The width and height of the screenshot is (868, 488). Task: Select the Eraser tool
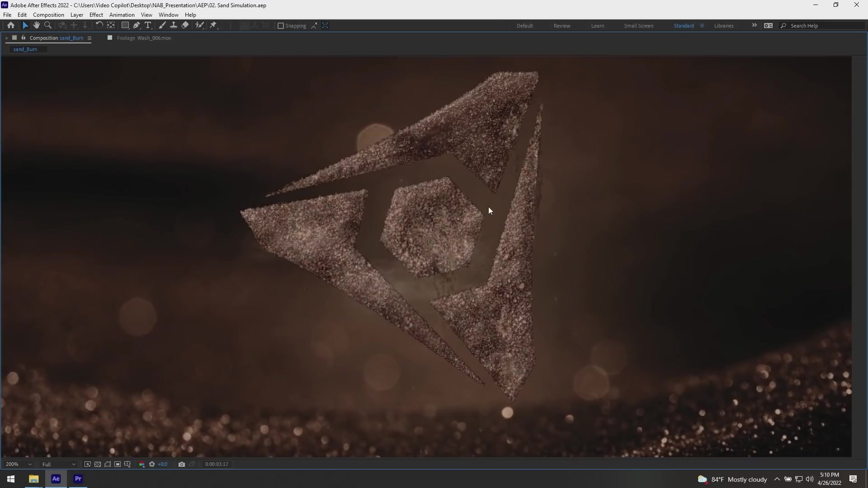tap(185, 25)
